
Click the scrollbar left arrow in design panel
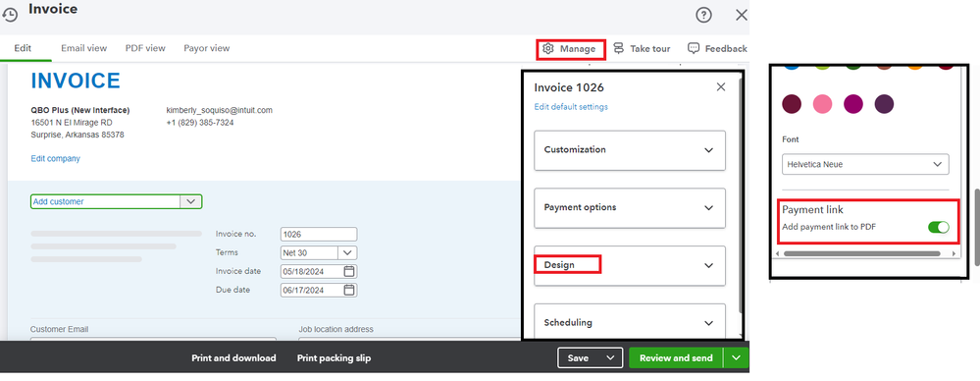[x=778, y=253]
